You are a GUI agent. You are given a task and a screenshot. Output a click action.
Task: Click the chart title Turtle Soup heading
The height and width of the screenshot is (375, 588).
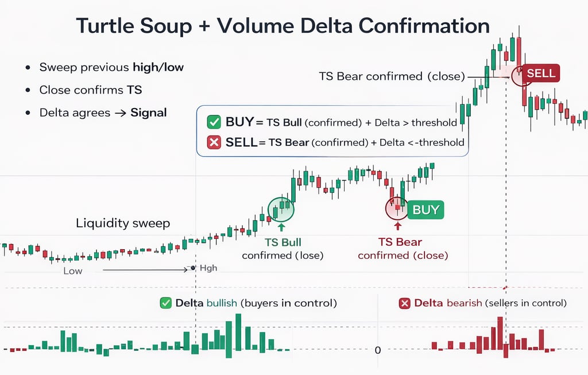pyautogui.click(x=283, y=26)
